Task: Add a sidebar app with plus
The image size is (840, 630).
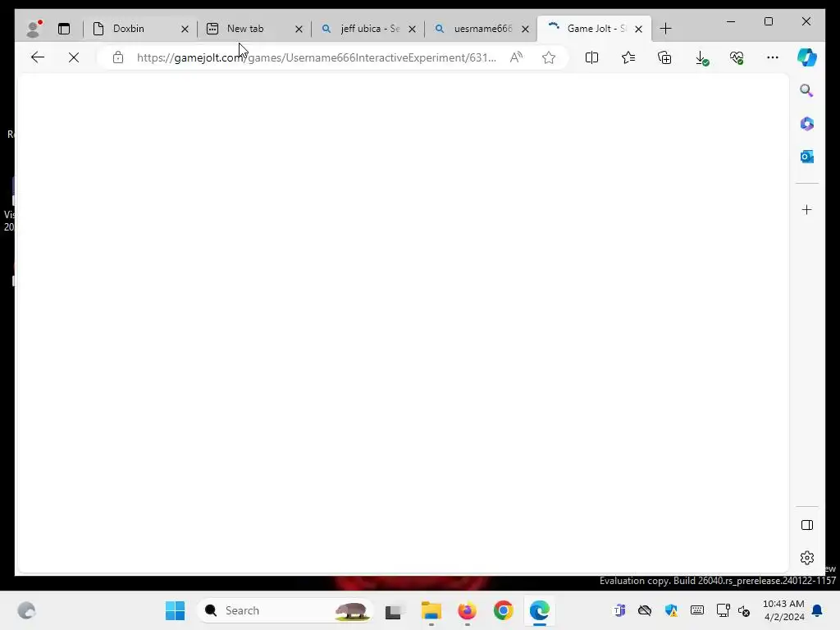Action: [807, 209]
